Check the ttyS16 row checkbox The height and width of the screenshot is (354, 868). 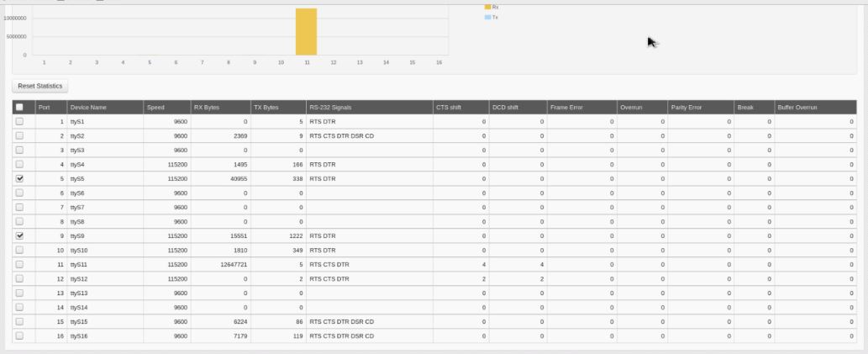pyautogui.click(x=19, y=336)
